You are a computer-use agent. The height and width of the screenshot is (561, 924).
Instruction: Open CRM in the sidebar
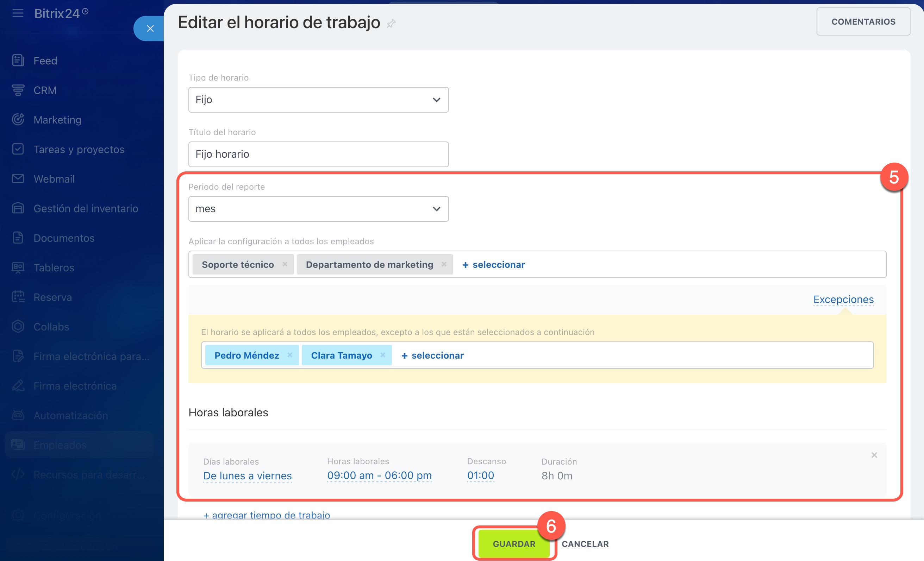(45, 90)
